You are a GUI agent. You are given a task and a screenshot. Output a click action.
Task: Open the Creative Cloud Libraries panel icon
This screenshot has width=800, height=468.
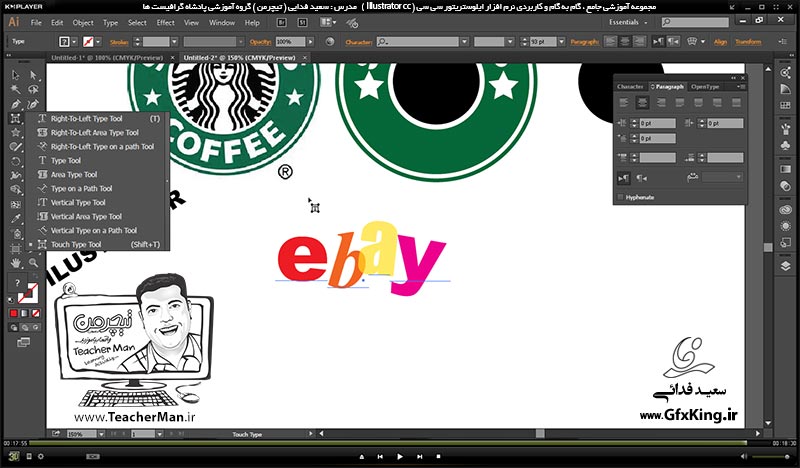[786, 210]
